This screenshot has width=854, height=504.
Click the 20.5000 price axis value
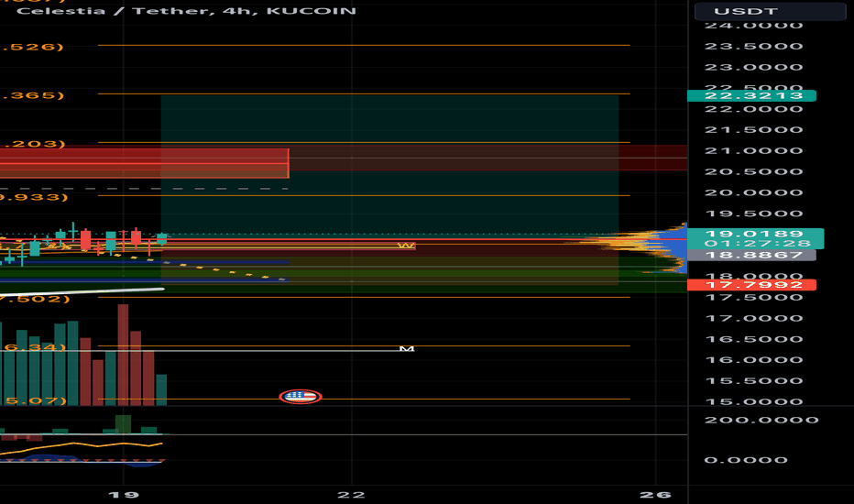(754, 171)
